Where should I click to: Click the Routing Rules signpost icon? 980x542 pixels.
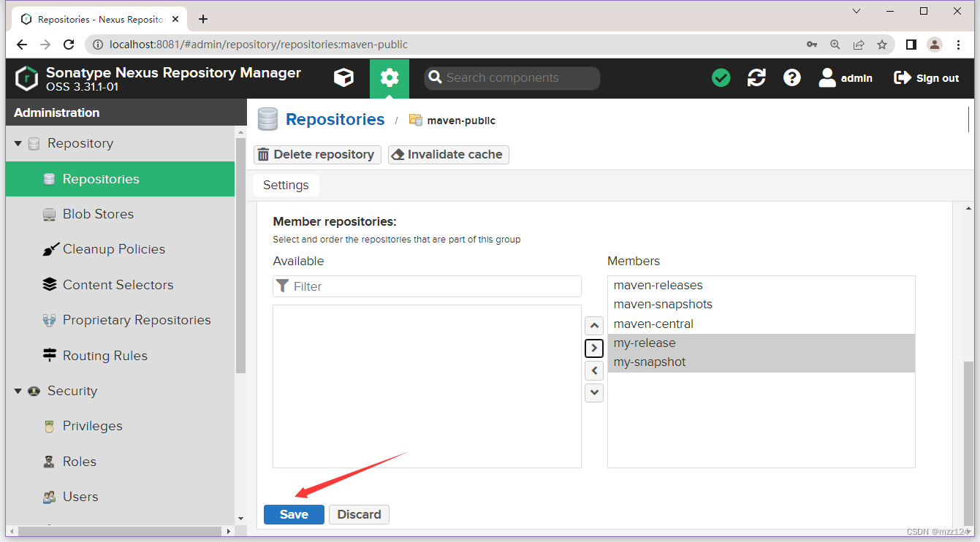tap(50, 356)
